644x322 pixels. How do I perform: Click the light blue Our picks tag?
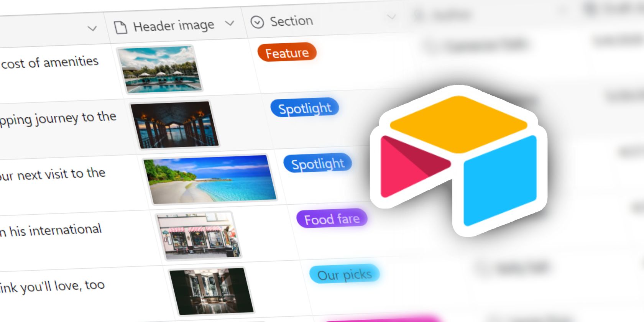[345, 274]
